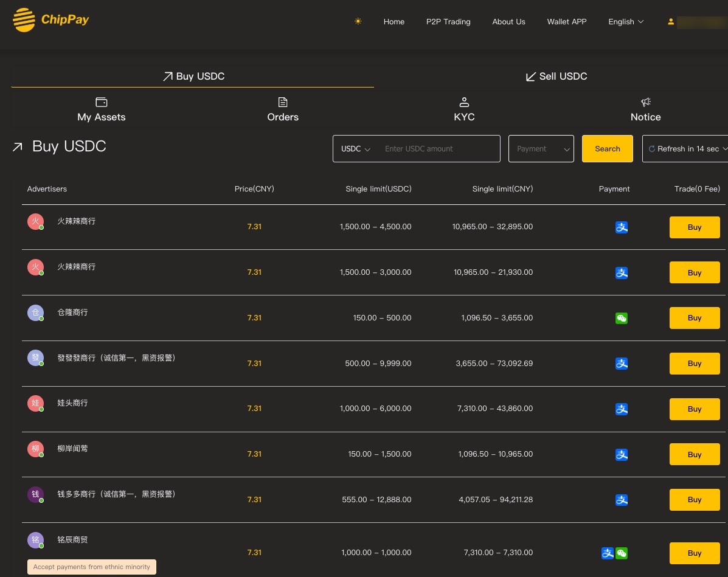
Task: Click the user account icon
Action: pos(671,21)
